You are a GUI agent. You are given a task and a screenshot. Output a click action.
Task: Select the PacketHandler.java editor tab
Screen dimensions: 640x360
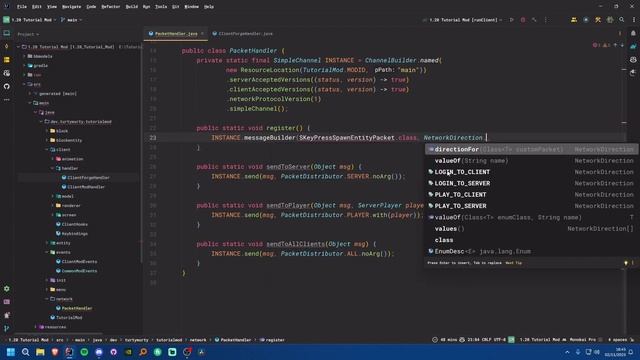[176, 34]
